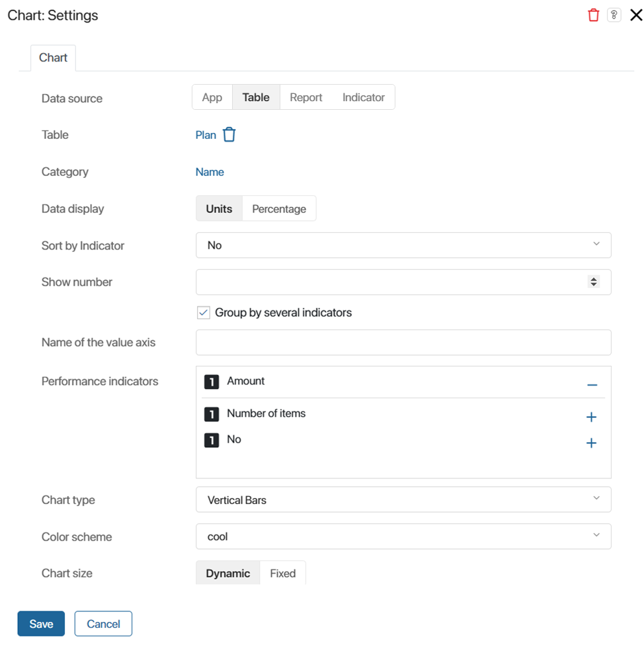Screen dimensions: 644x649
Task: Set chart size to Fixed
Action: coord(283,574)
